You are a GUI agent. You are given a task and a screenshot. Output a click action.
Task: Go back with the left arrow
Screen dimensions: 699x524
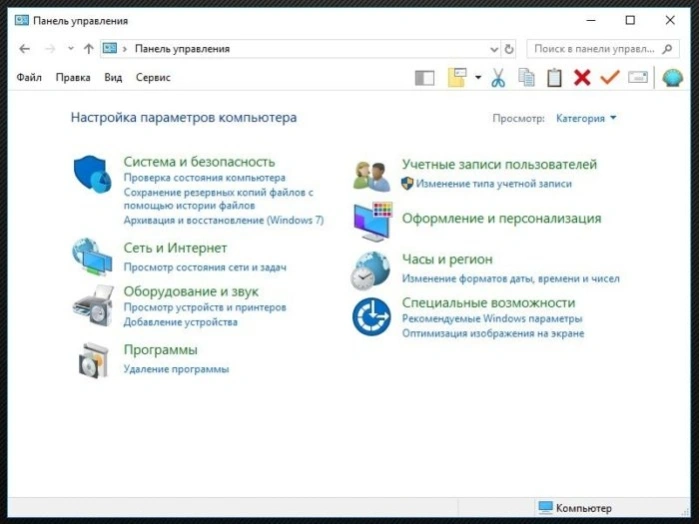pyautogui.click(x=25, y=49)
